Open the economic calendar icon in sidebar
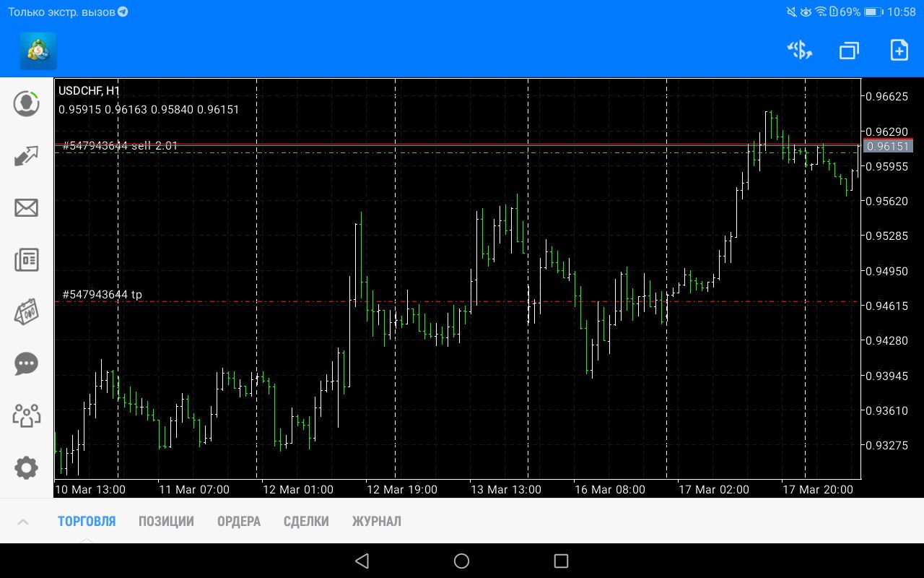This screenshot has height=578, width=924. tap(27, 311)
